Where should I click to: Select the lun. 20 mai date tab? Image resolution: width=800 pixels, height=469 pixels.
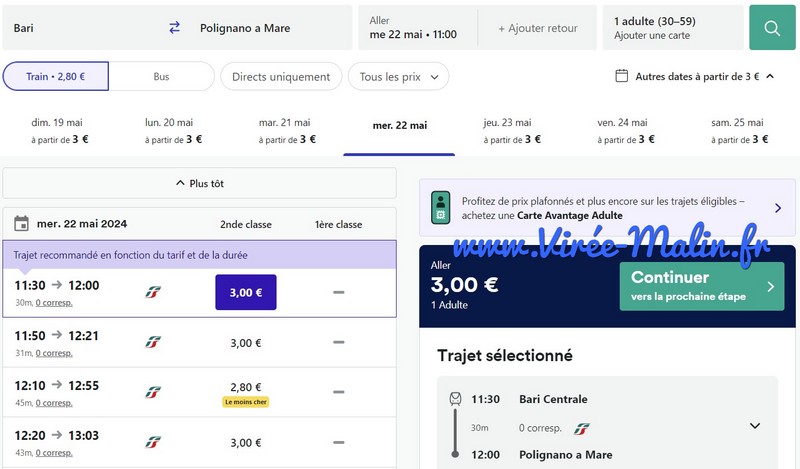pos(171,130)
